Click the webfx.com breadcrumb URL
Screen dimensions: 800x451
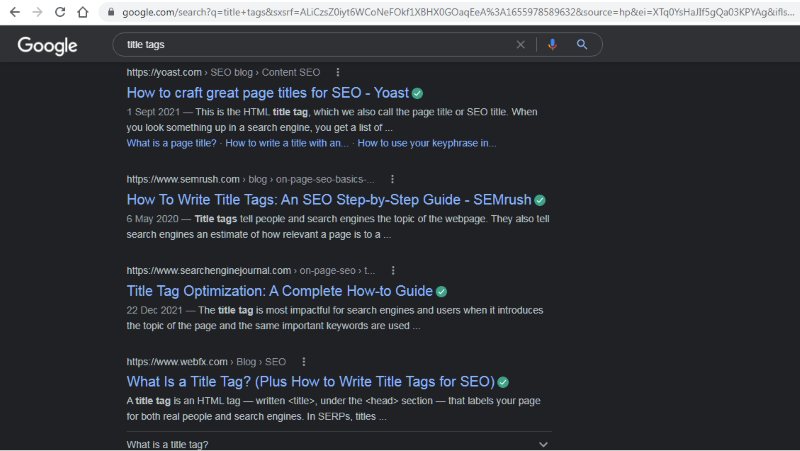point(206,362)
